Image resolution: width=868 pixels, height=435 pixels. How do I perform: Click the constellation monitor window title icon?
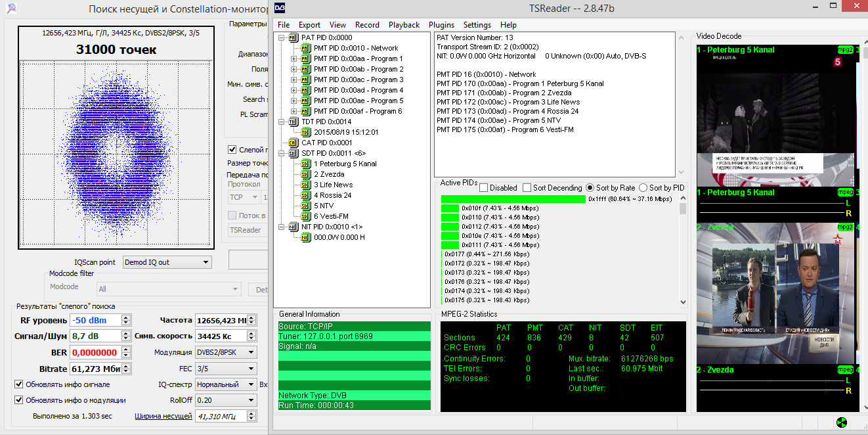pyautogui.click(x=11, y=8)
